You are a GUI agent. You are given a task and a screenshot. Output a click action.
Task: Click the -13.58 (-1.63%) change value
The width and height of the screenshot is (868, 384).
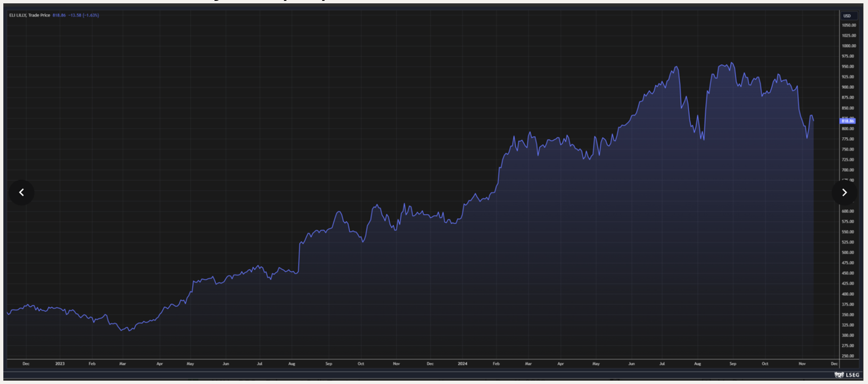click(x=83, y=15)
